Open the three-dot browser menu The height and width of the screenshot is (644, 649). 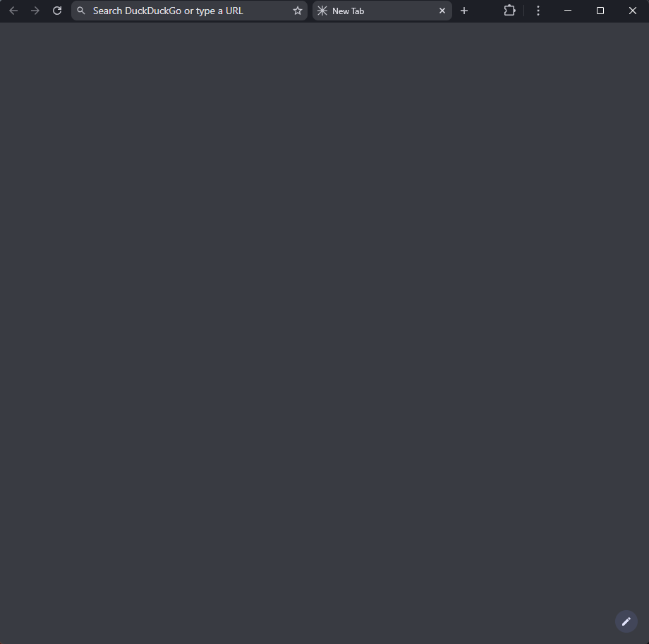pos(538,11)
